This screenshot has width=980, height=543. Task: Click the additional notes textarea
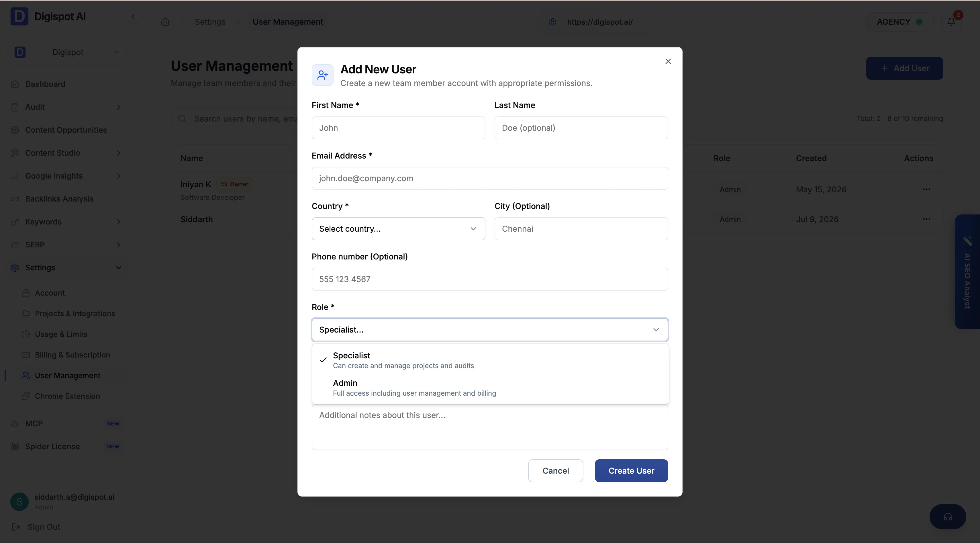[x=490, y=427]
